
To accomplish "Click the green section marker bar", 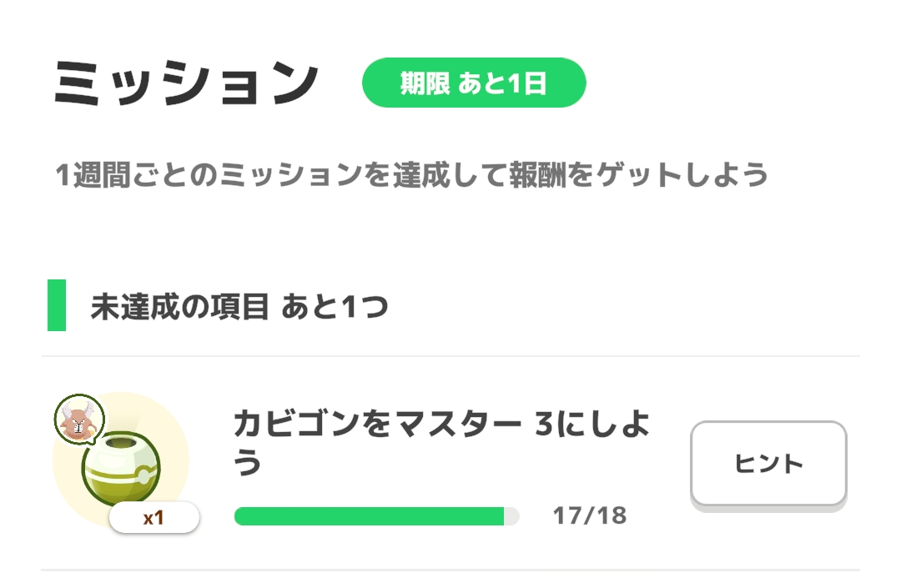I will tap(57, 305).
